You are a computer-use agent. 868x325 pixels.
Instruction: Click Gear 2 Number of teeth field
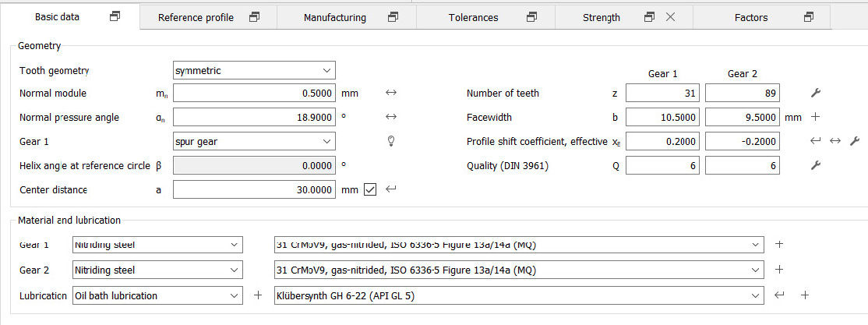click(743, 93)
